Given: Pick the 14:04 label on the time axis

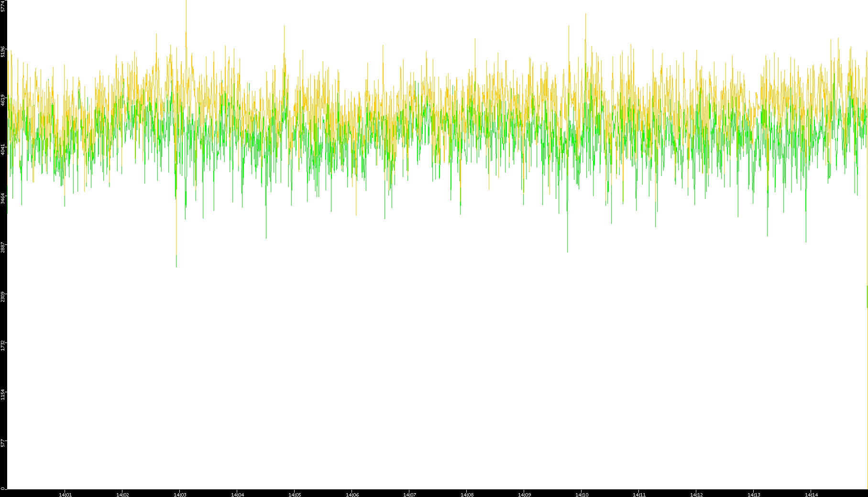Looking at the screenshot, I should tap(237, 495).
